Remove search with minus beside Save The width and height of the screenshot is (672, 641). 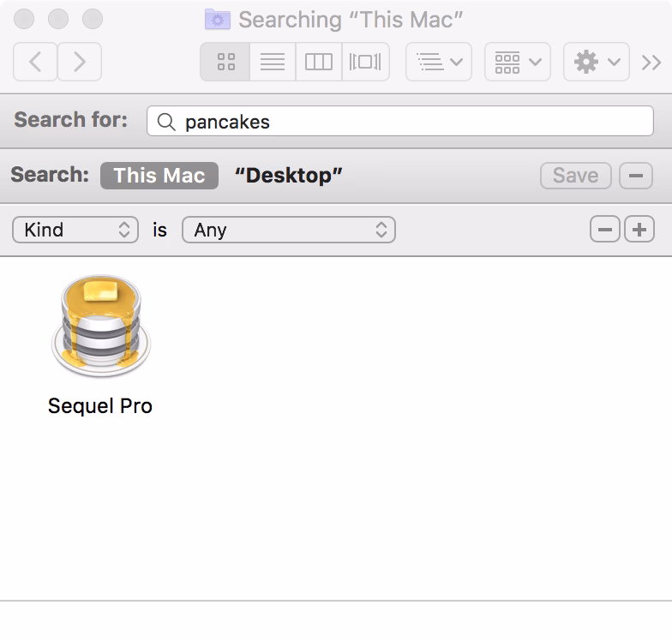point(636,176)
